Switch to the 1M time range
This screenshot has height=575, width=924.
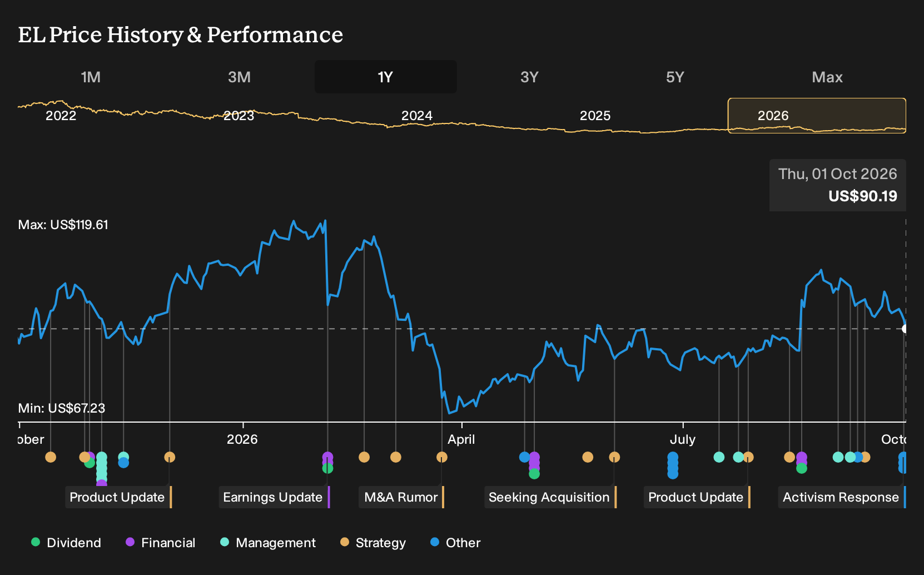click(x=91, y=77)
